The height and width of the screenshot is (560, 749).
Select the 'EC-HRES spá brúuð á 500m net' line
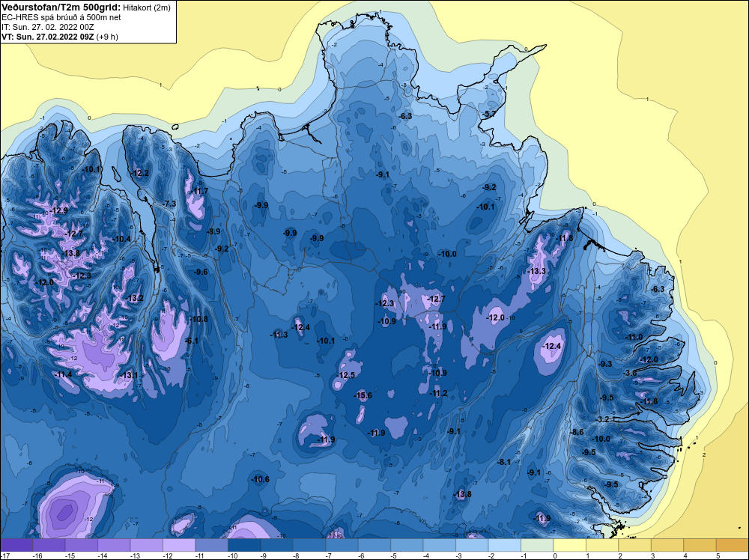point(61,17)
